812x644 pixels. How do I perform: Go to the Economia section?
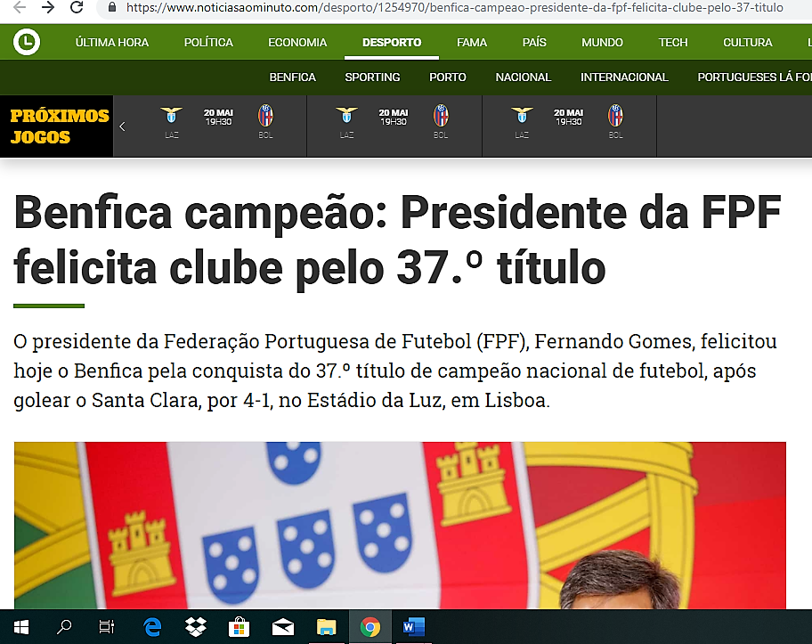297,43
